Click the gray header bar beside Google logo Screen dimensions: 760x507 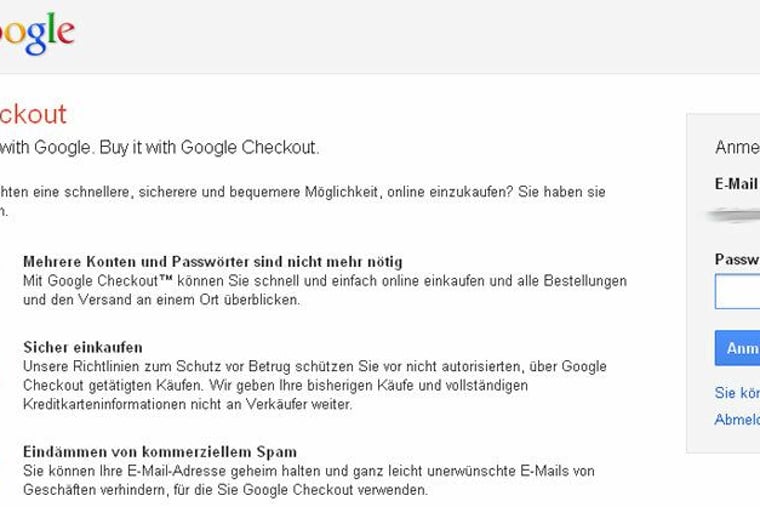400,36
